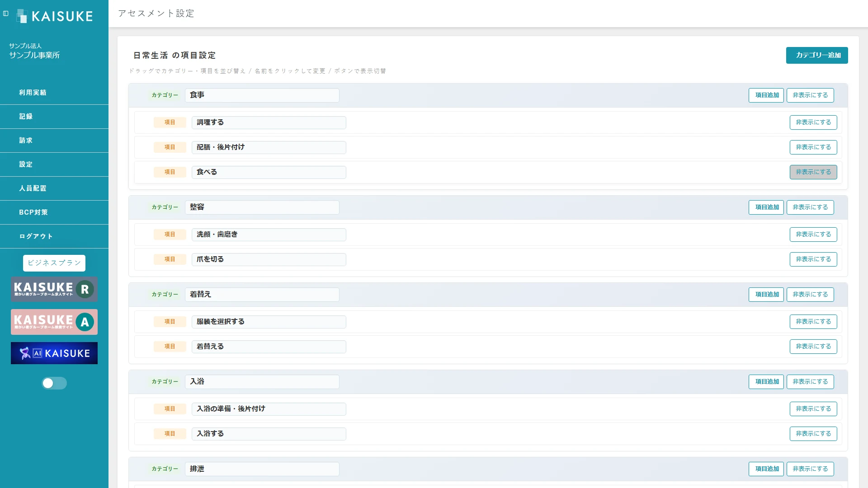Viewport: 868px width, 488px height.
Task: Hide the 整容 category
Action: tap(810, 207)
